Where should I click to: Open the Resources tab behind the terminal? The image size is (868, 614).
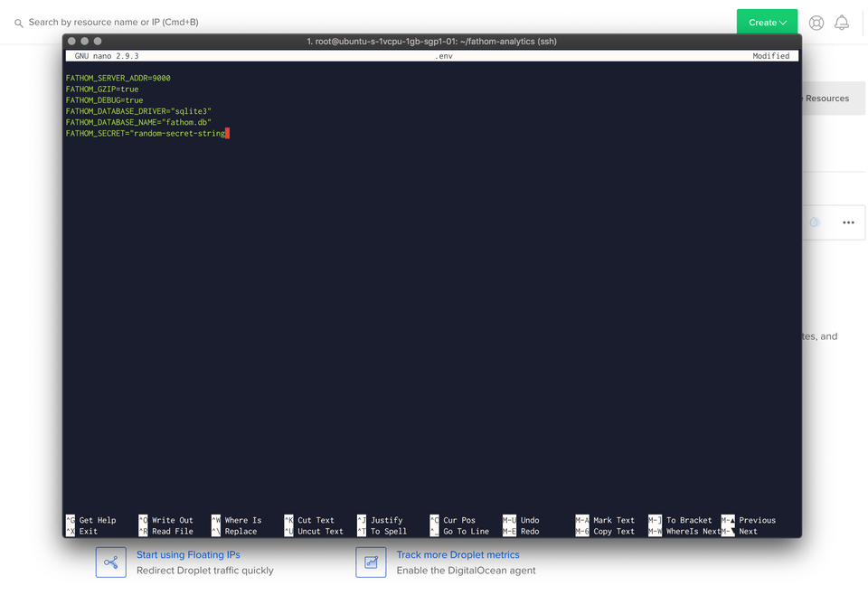pyautogui.click(x=827, y=98)
